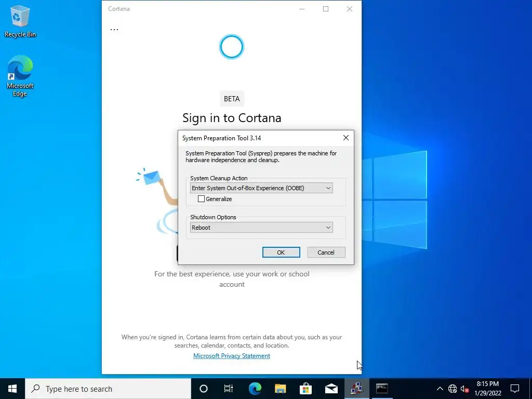532x399 pixels.
Task: Show the clock and calendar flyout
Action: point(487,389)
